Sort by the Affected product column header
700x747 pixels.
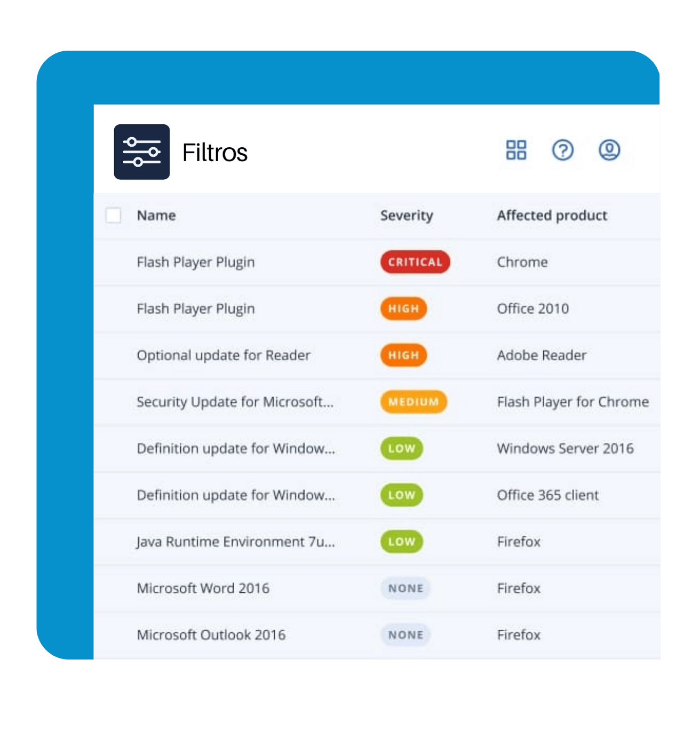point(552,216)
